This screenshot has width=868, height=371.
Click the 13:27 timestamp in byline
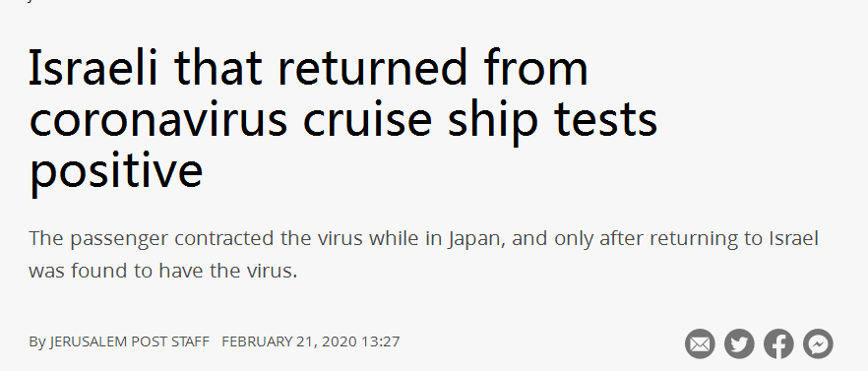pyautogui.click(x=381, y=341)
